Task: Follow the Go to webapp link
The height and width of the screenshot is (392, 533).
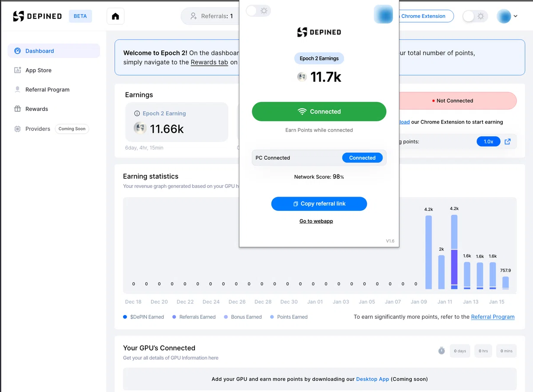Action: click(316, 221)
